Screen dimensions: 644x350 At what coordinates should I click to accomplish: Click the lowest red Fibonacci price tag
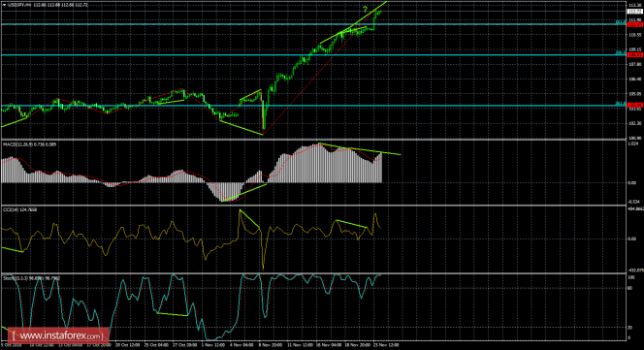pos(635,106)
